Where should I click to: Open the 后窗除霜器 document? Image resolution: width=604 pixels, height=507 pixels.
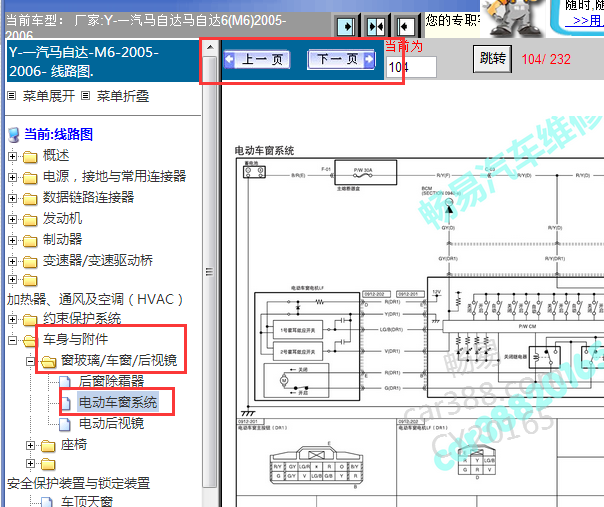pos(111,381)
